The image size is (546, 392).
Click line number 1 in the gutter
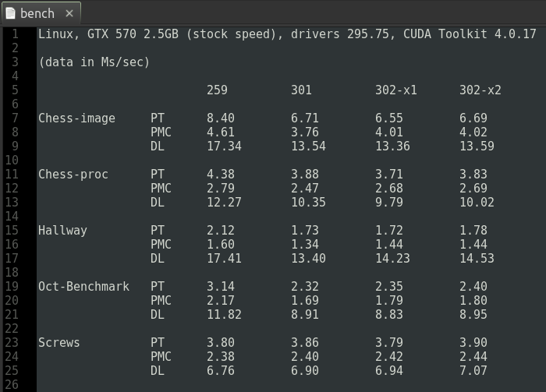[x=15, y=34]
